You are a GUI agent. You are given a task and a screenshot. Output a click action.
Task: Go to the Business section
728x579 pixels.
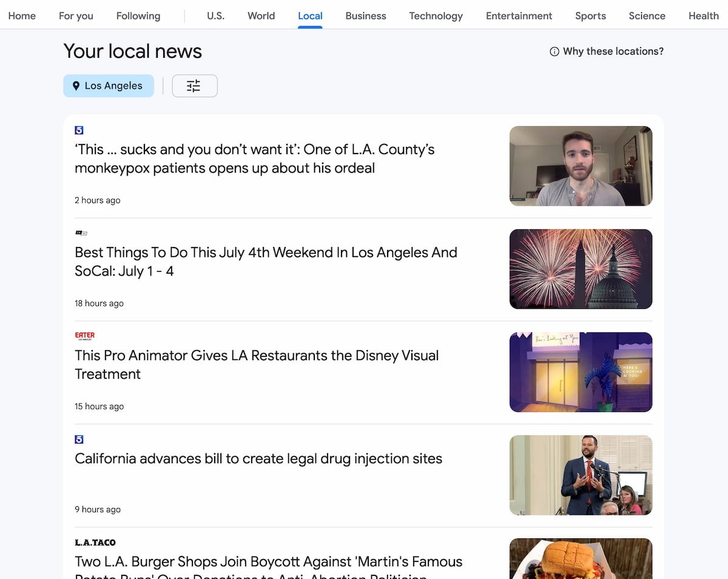tap(365, 16)
